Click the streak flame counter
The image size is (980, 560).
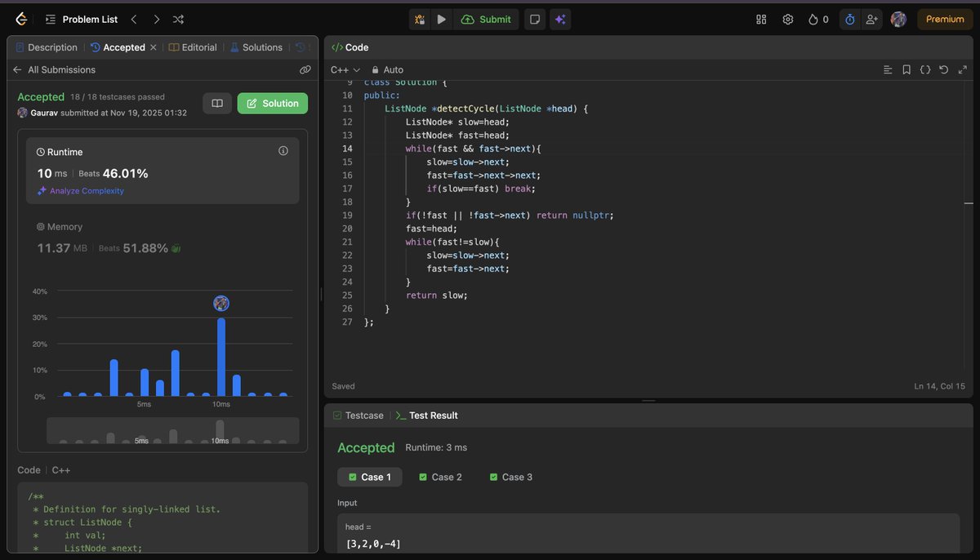click(x=817, y=19)
